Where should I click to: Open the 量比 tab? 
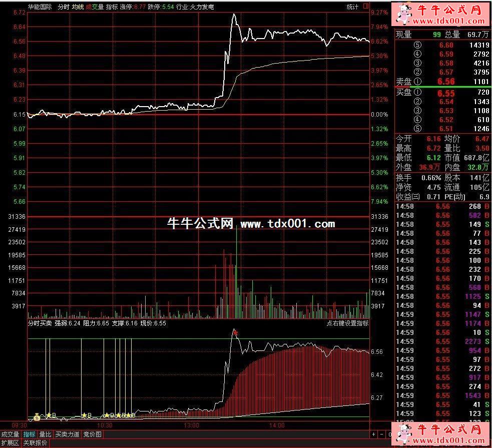pos(45,434)
